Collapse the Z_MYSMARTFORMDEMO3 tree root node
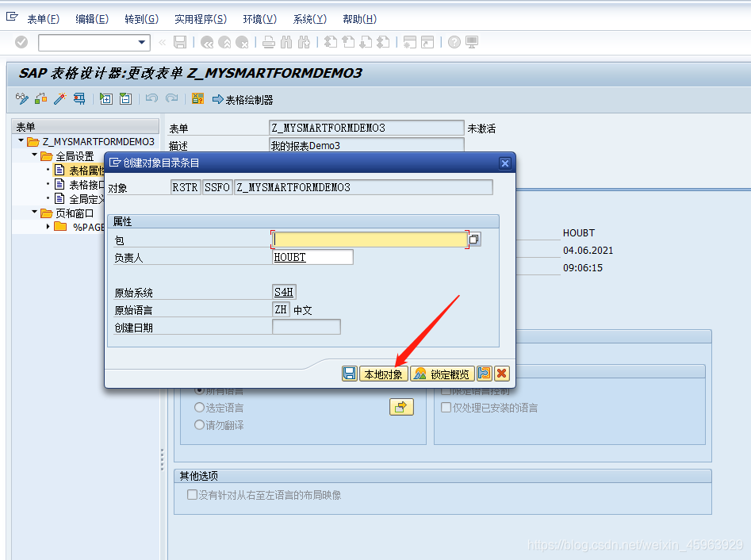The image size is (751, 560). (x=21, y=141)
